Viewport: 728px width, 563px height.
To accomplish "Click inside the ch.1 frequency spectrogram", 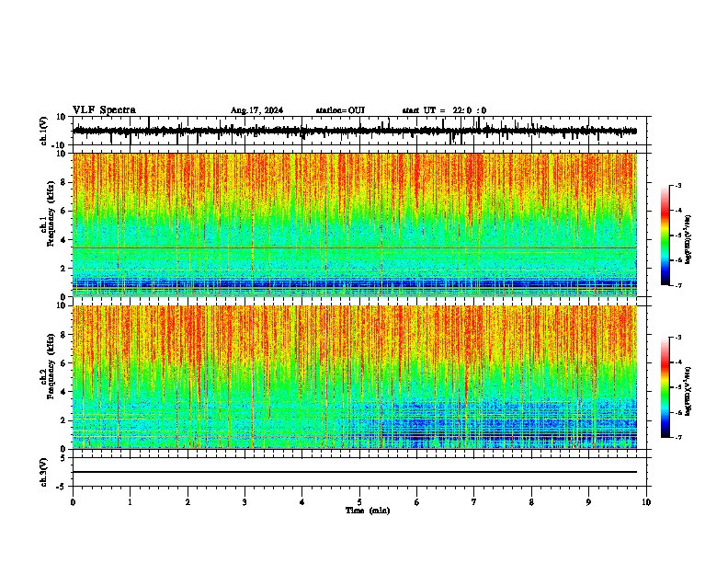I will pos(355,224).
